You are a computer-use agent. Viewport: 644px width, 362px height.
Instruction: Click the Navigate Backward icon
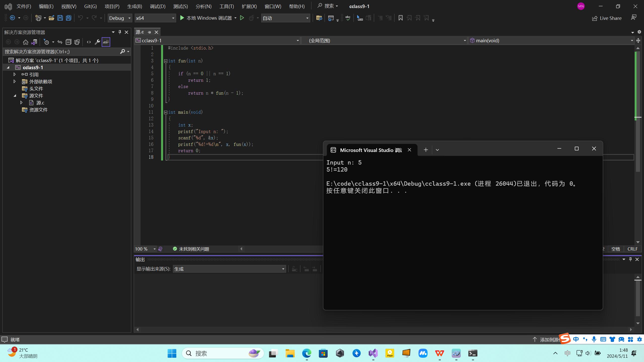(12, 18)
